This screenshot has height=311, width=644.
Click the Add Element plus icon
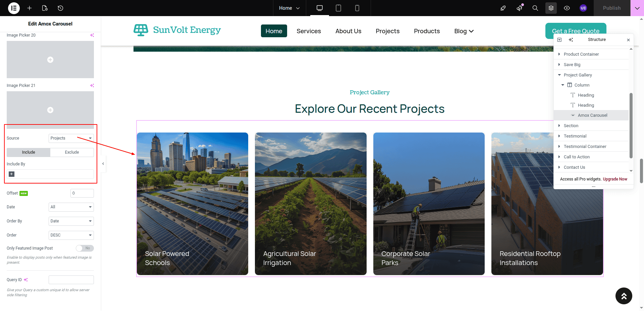pos(30,8)
